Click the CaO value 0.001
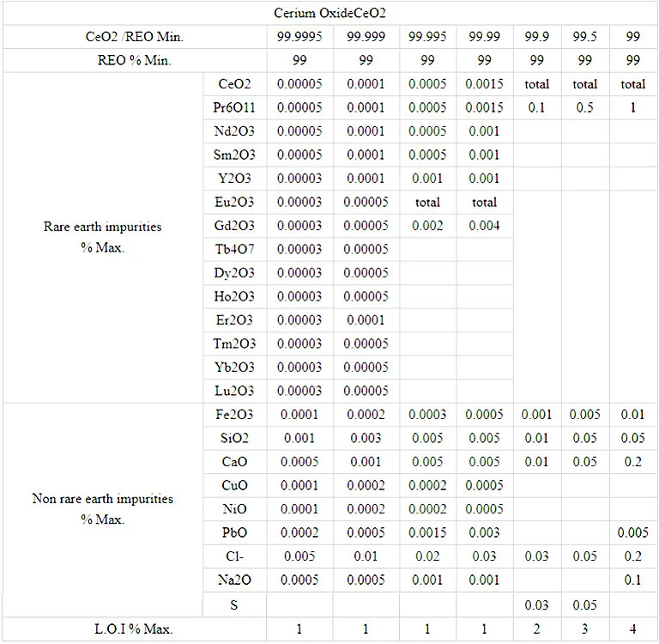Viewport: 659px width, 644px height. [366, 461]
